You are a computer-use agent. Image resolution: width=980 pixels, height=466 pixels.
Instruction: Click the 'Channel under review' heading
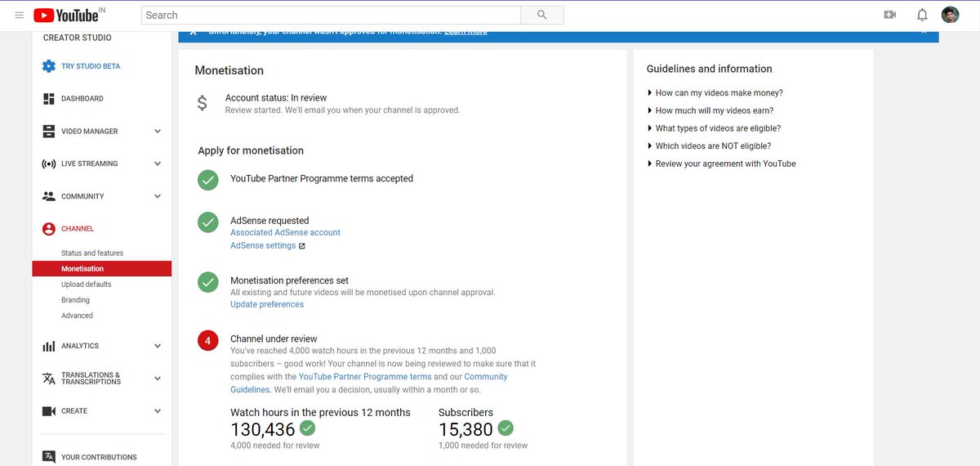tap(274, 339)
